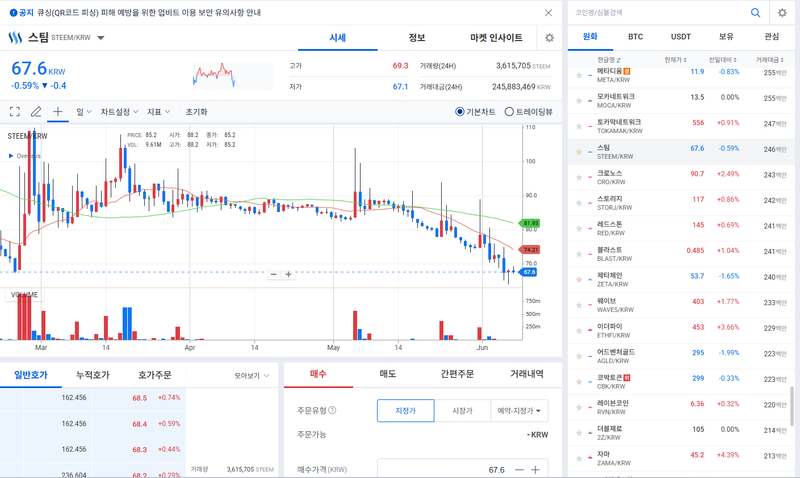Open the 매도 sell tab

tap(388, 374)
